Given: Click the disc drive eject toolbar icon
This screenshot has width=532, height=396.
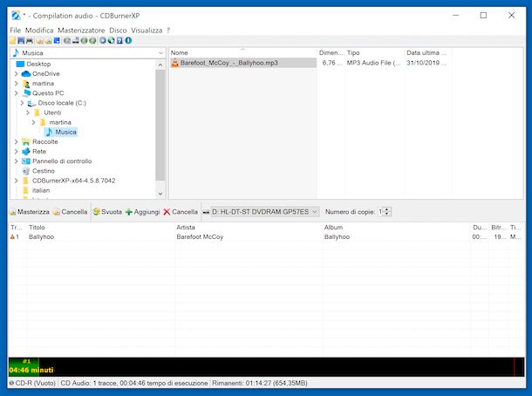Looking at the screenshot, I should (x=75, y=41).
